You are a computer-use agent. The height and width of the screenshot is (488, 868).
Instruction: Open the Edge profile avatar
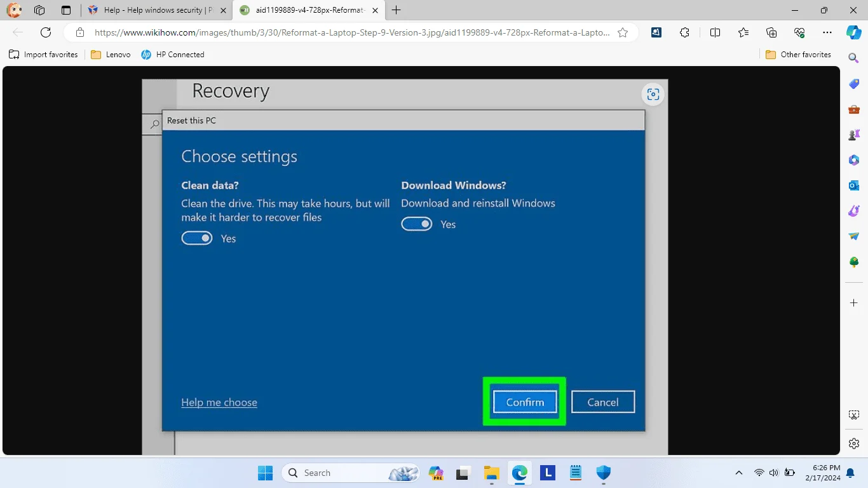coord(14,10)
